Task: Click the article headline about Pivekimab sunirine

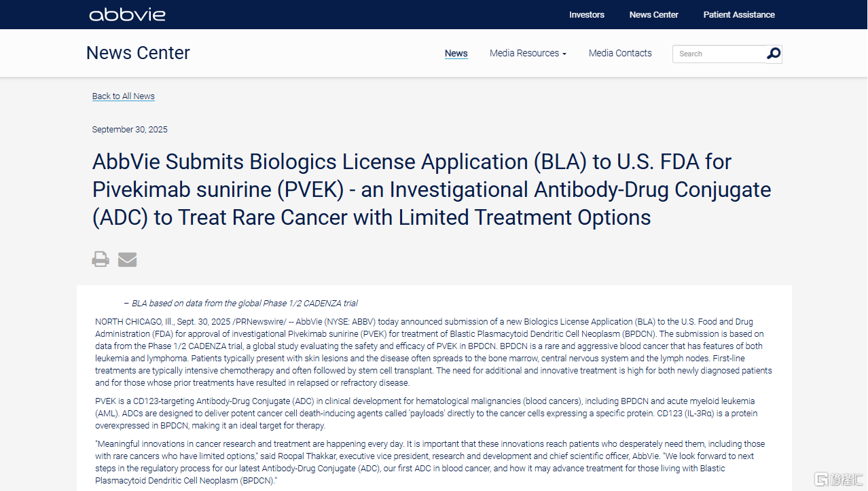Action: 432,189
